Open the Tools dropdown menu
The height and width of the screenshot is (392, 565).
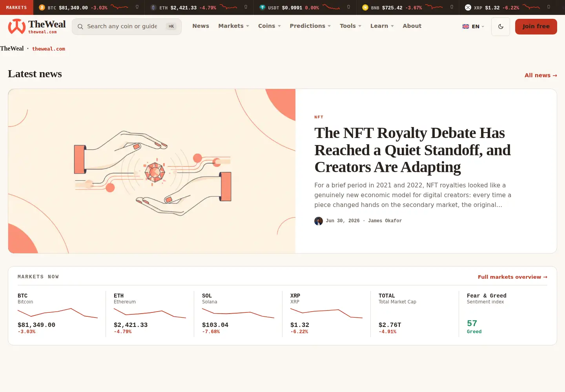coord(351,26)
